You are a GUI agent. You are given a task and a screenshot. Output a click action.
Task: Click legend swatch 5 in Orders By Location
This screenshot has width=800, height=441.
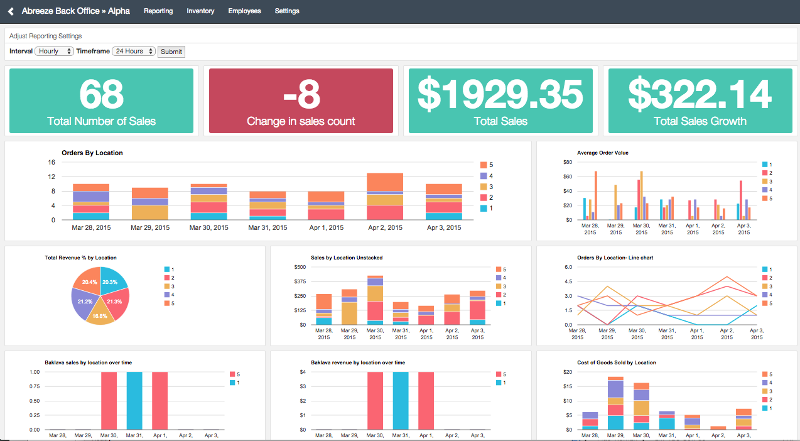pyautogui.click(x=482, y=163)
